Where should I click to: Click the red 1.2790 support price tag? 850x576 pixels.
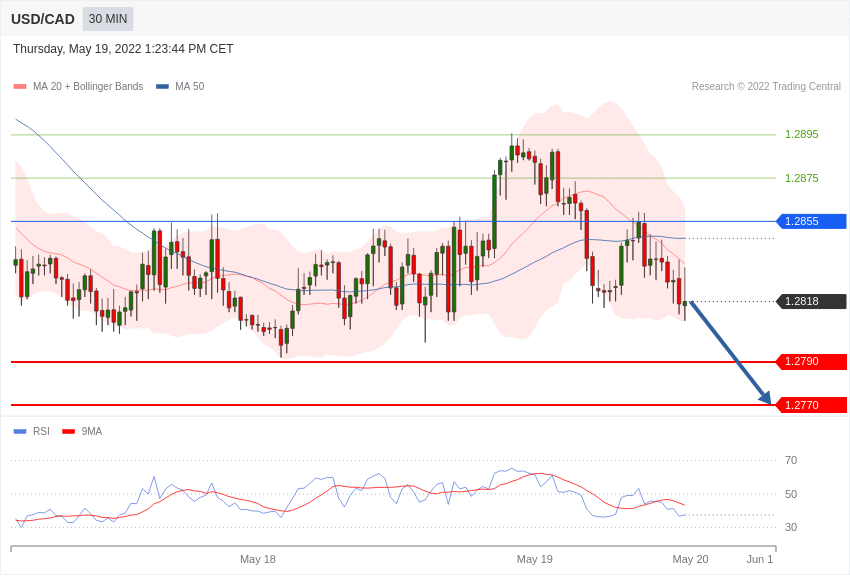tap(811, 361)
